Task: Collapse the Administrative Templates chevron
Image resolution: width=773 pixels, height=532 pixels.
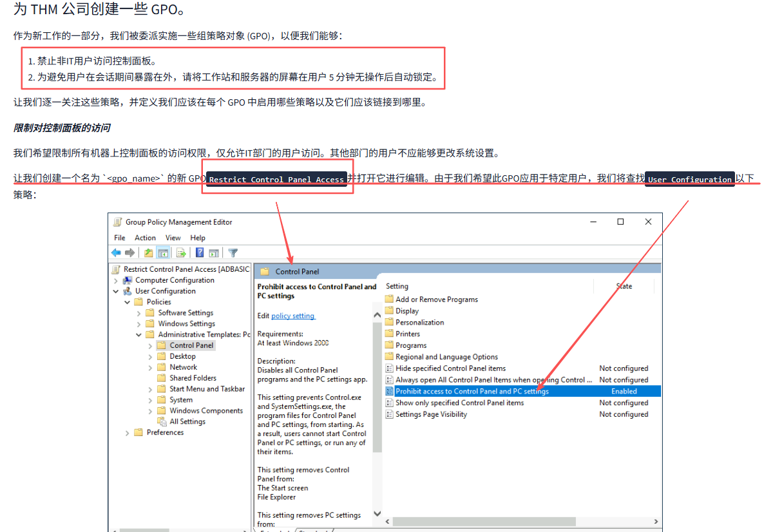Action: 139,335
